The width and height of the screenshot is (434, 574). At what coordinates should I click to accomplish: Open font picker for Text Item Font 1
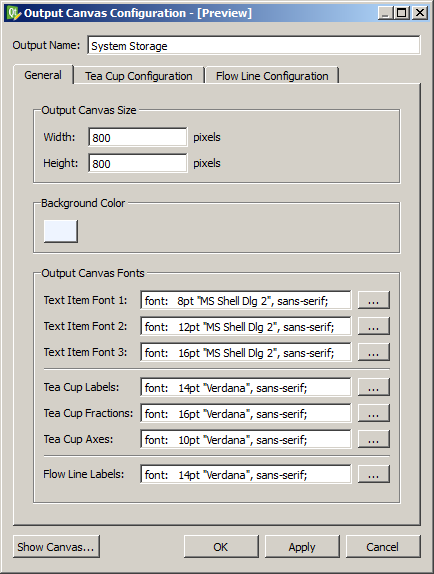tap(373, 300)
